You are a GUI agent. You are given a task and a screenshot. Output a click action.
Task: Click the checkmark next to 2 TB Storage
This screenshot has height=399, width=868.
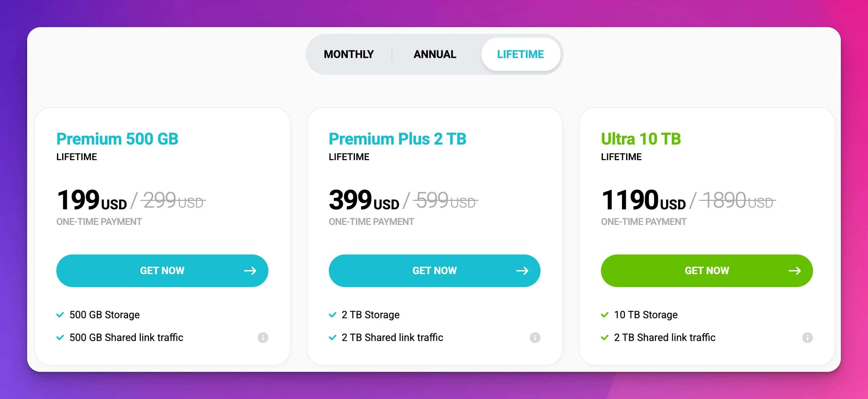click(x=333, y=315)
